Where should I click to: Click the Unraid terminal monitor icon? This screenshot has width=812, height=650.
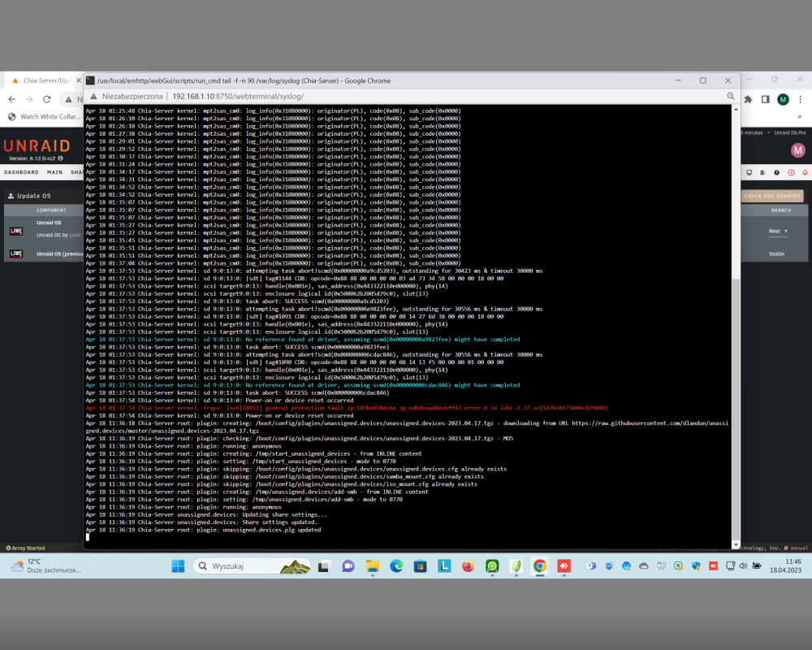pyautogui.click(x=749, y=172)
